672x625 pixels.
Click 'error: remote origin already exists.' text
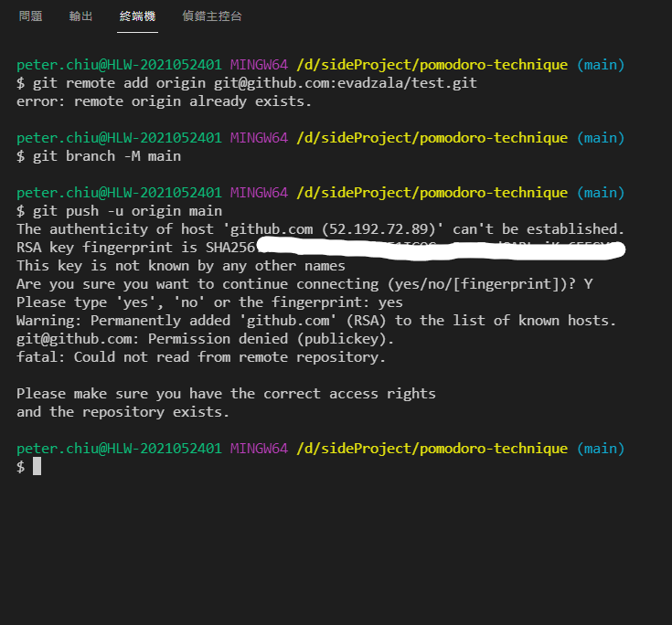click(x=164, y=101)
